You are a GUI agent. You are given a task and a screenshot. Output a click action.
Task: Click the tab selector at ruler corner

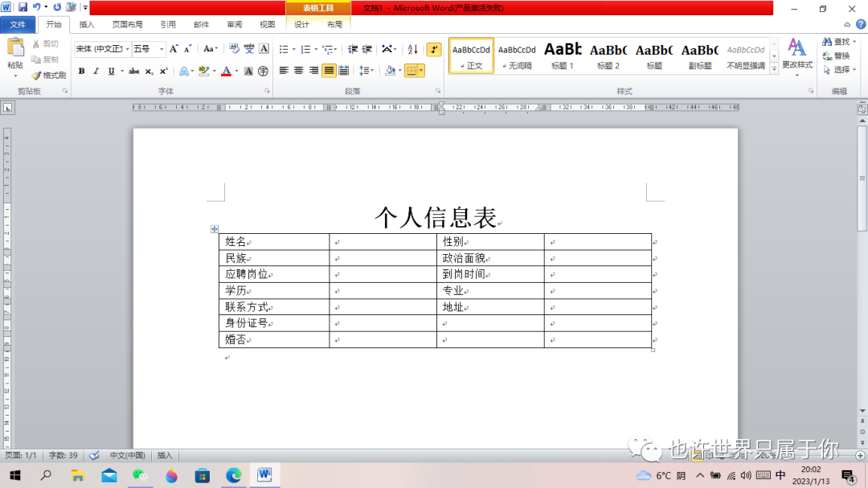tap(7, 108)
